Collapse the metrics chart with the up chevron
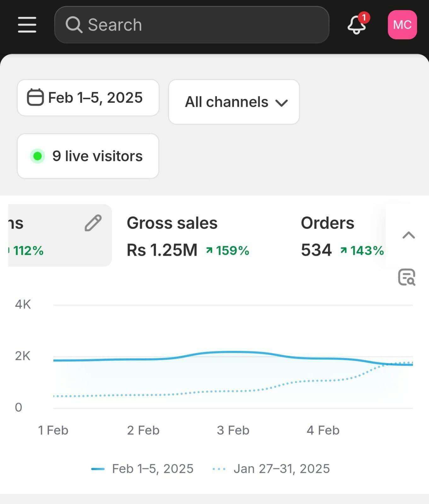 (x=409, y=235)
